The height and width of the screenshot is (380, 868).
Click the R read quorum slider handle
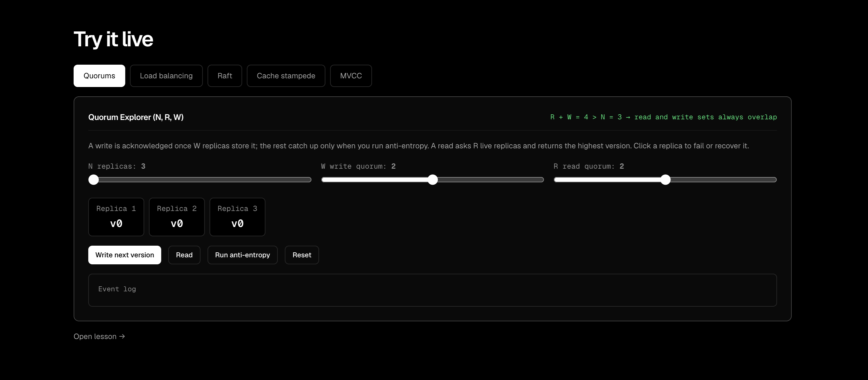pos(665,180)
